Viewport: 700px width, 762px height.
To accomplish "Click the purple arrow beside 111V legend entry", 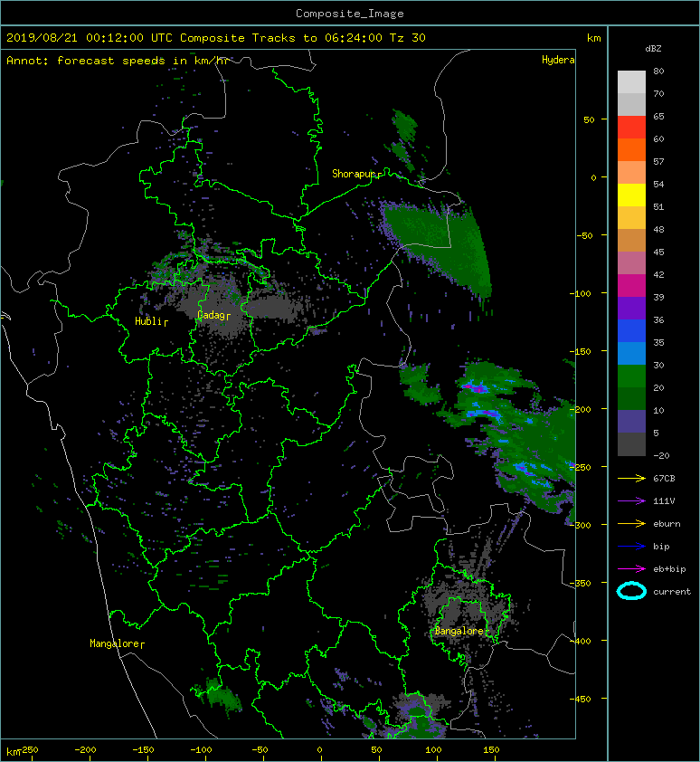I will [631, 501].
